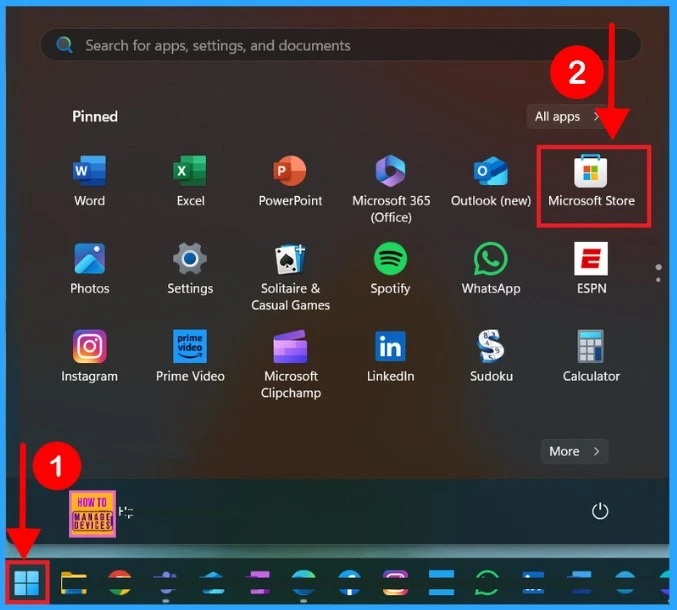Open Windows Settings gear icon
This screenshot has height=610, width=677.
(x=190, y=269)
